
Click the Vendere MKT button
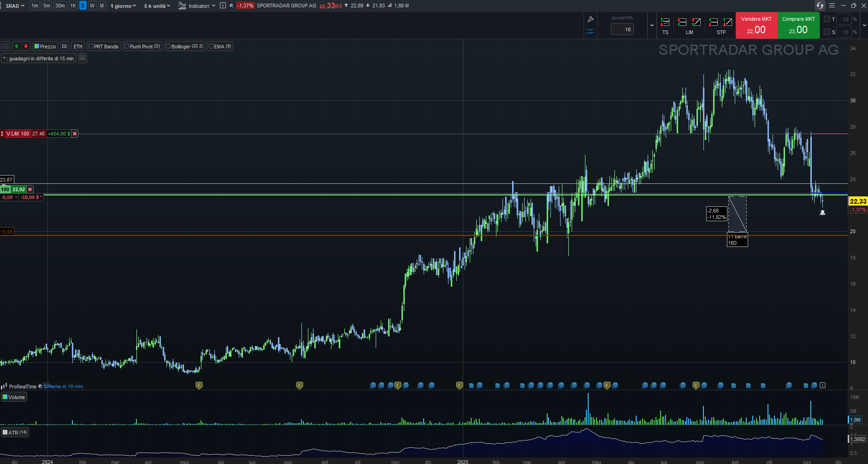tap(756, 25)
